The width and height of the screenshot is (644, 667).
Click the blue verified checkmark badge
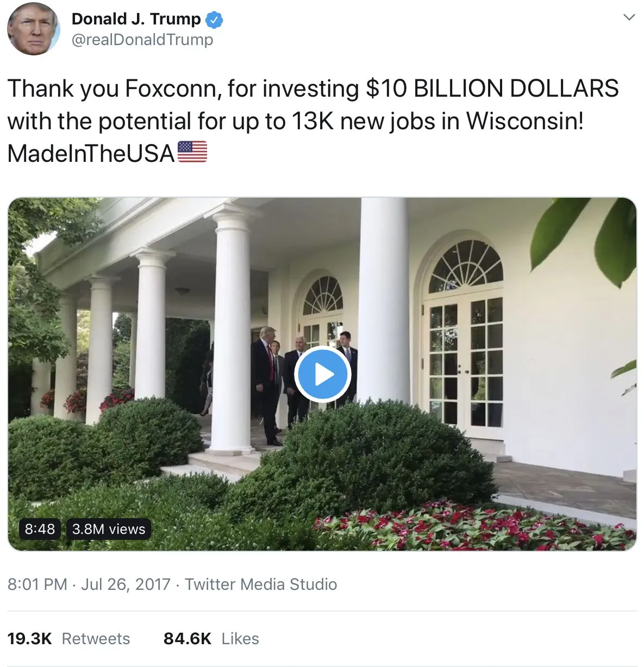pyautogui.click(x=215, y=20)
